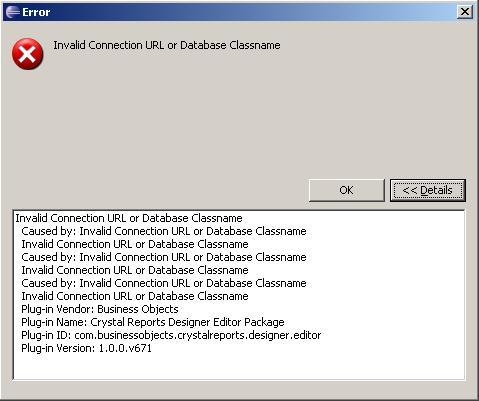This screenshot has width=479, height=401.
Task: Select the third 'Caused by' details line
Action: pyautogui.click(x=164, y=283)
